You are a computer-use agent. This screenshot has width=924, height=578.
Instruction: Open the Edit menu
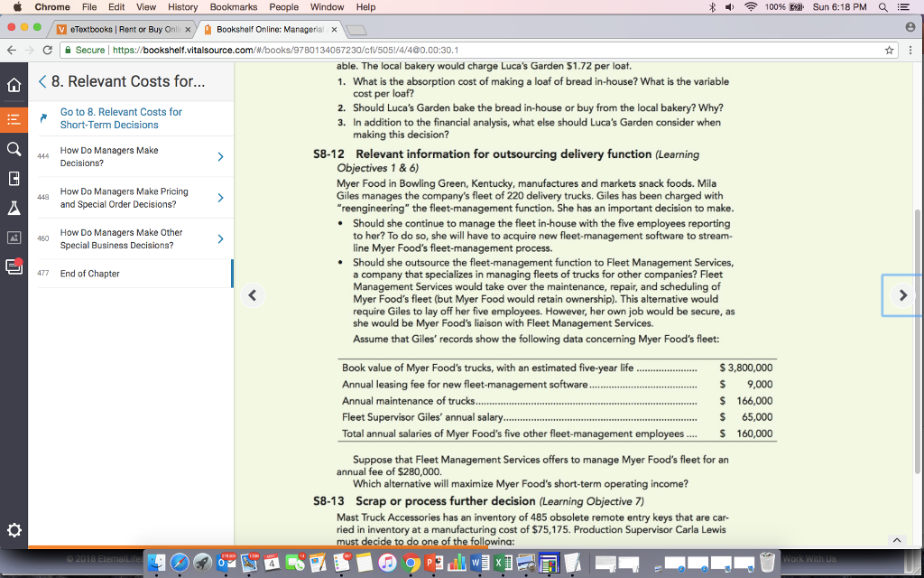(x=116, y=7)
